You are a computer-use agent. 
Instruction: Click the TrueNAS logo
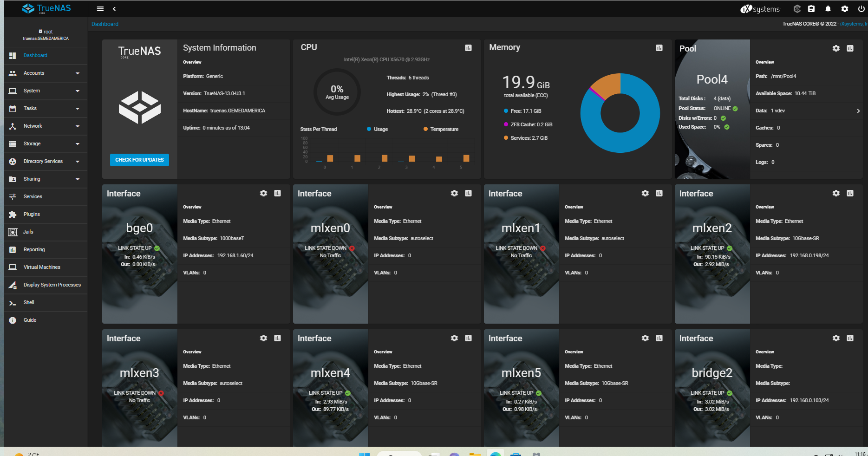click(x=46, y=8)
